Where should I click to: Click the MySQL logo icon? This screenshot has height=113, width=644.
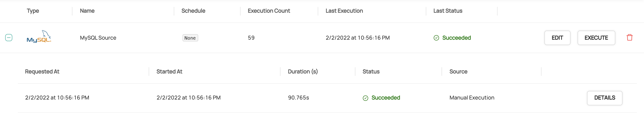[39, 37]
